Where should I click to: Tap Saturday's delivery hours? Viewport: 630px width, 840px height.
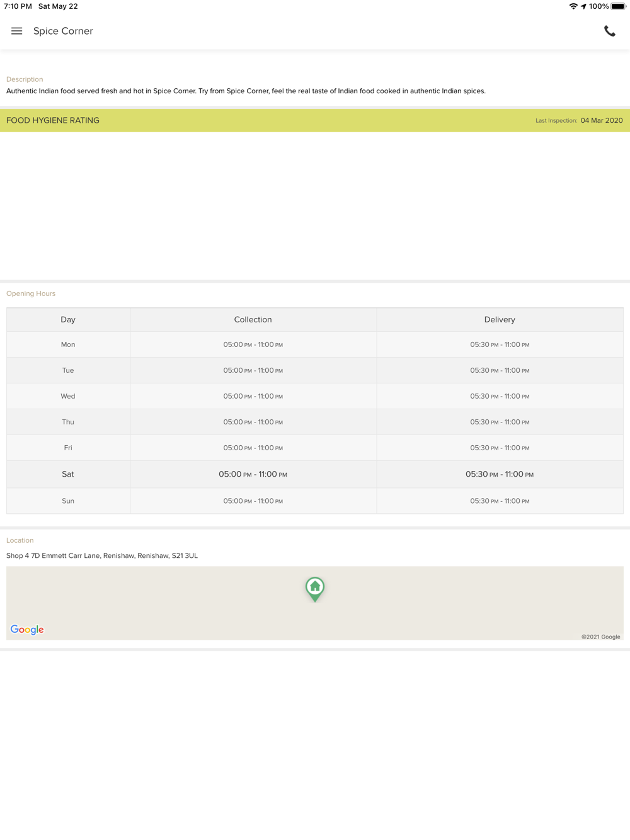pyautogui.click(x=500, y=474)
